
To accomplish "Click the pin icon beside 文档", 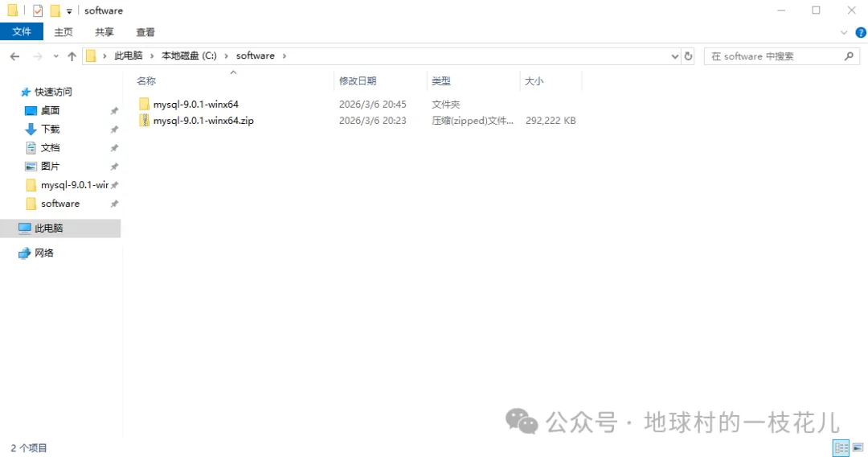I will [114, 148].
